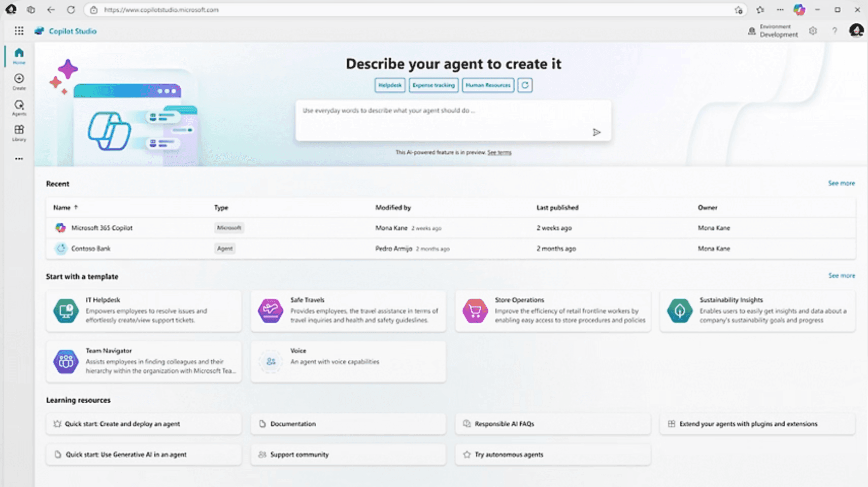Image resolution: width=868 pixels, height=487 pixels.
Task: Add this page to favorites icon
Action: pos(739,10)
